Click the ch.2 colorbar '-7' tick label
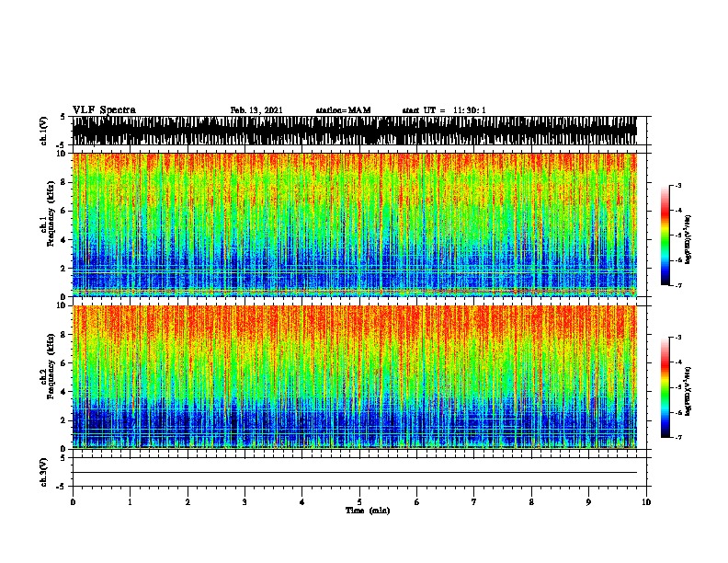728x563 pixels. (x=677, y=438)
